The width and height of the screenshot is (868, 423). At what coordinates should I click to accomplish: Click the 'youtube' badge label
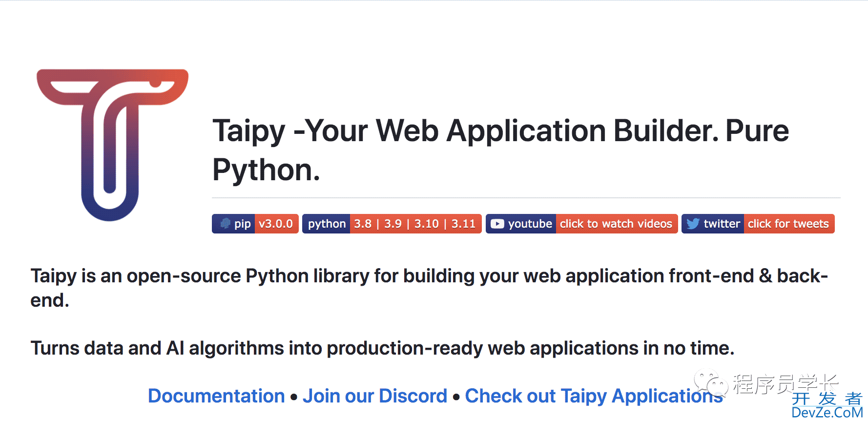click(530, 224)
